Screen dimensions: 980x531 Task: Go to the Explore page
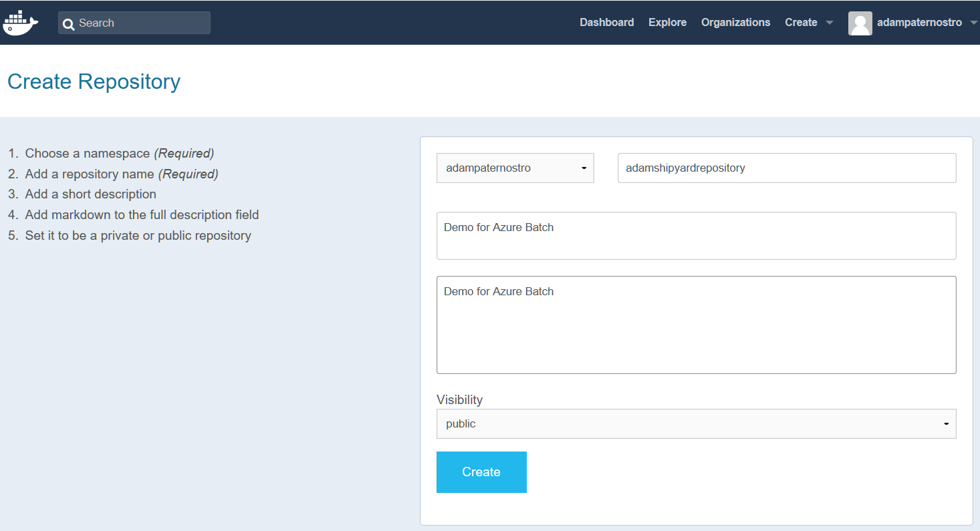667,22
